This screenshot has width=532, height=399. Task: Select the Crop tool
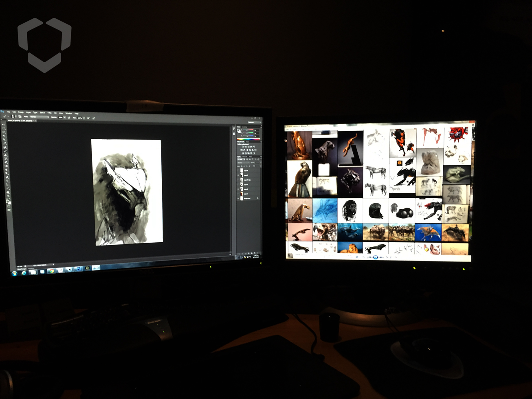pyautogui.click(x=4, y=140)
